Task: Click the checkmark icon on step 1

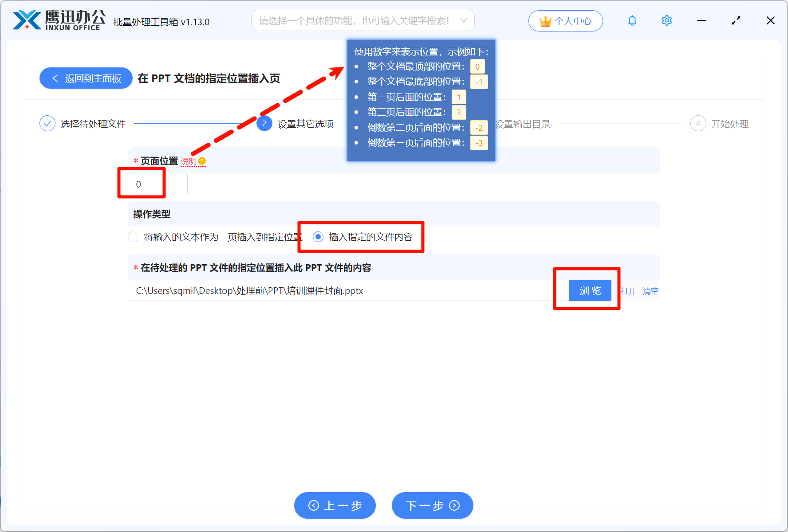Action: (x=47, y=123)
